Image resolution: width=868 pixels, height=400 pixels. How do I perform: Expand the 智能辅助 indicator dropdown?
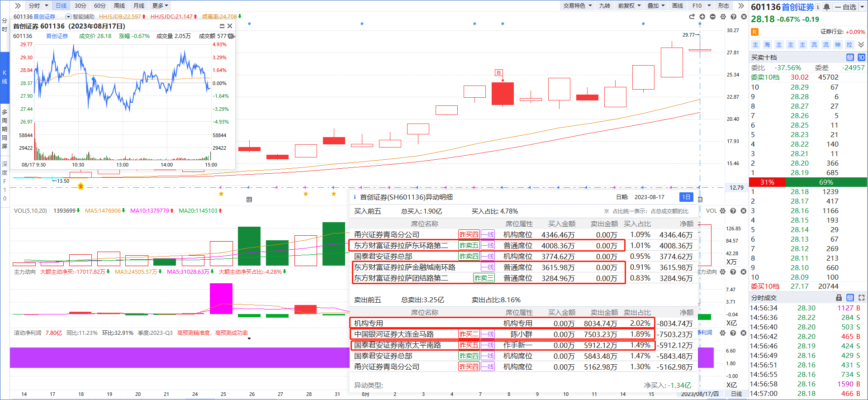click(69, 17)
